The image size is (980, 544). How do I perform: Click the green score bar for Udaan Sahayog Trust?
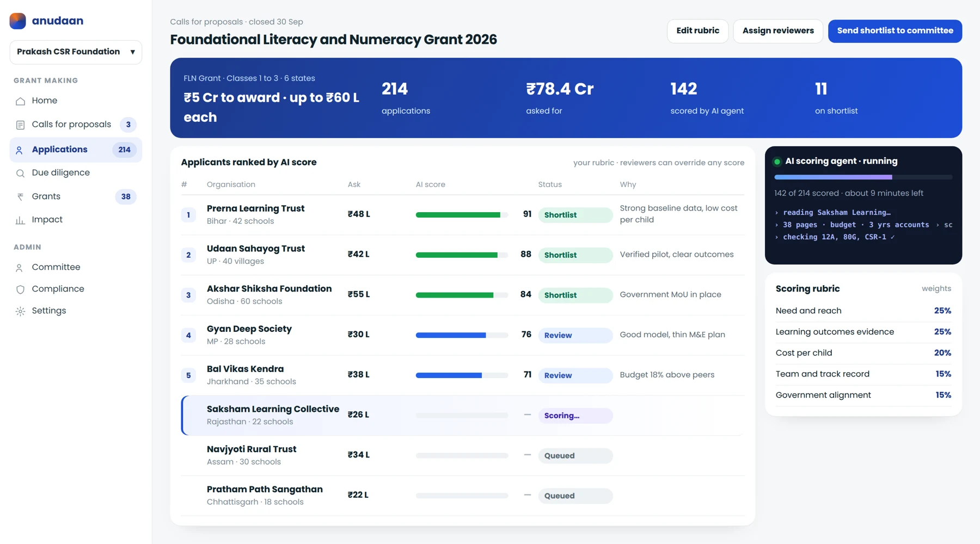pos(462,255)
